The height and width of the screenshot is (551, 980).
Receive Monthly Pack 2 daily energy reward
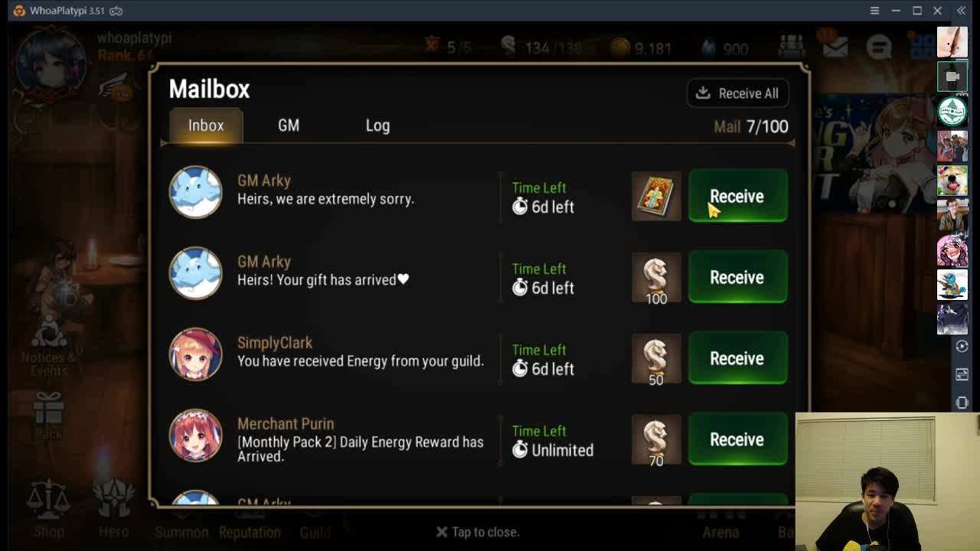pyautogui.click(x=737, y=439)
